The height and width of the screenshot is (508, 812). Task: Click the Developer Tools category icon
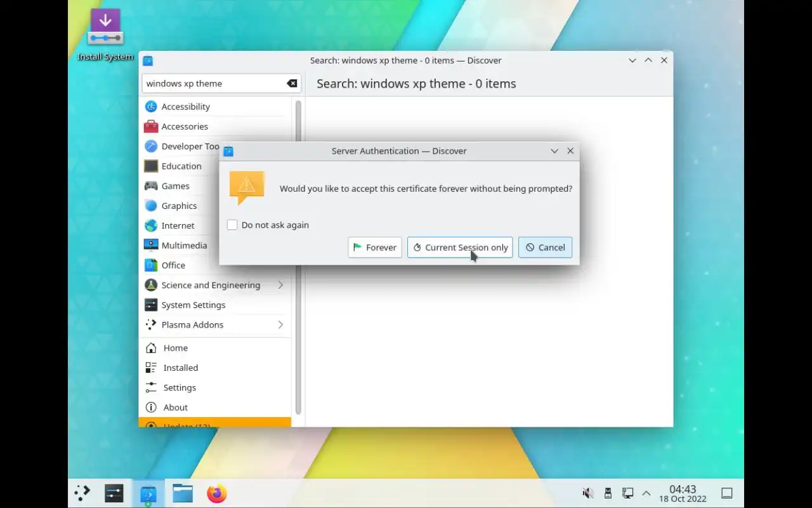(151, 146)
